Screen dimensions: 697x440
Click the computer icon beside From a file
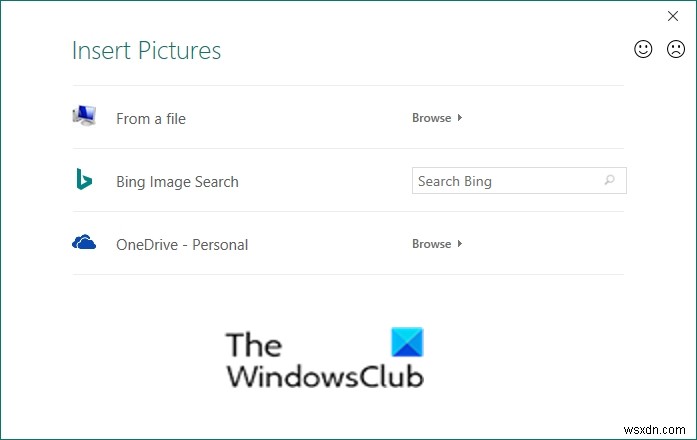tap(84, 116)
